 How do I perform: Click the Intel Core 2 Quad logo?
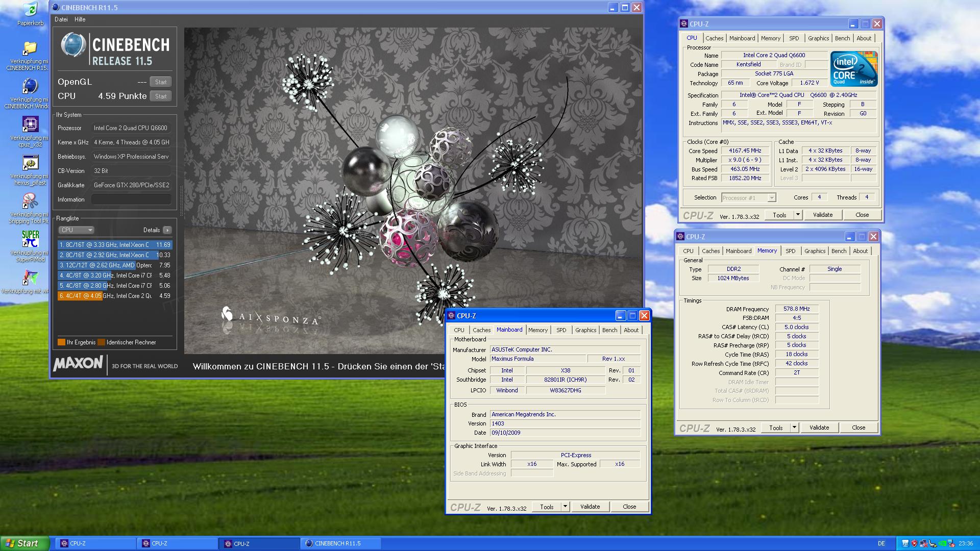[x=853, y=68]
